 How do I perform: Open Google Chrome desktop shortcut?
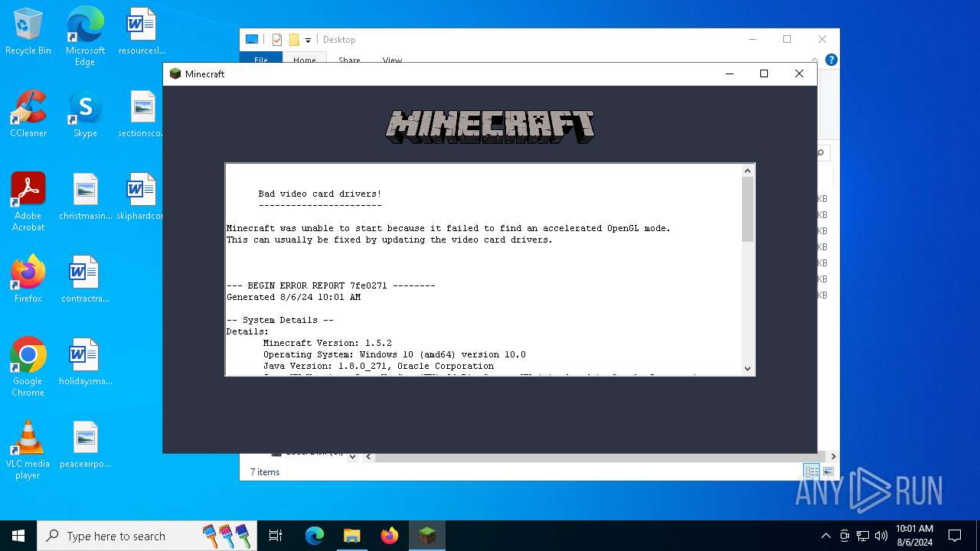pos(28,367)
